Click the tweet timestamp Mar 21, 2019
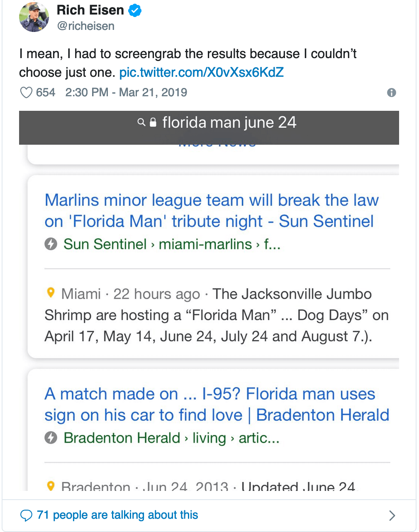 126,93
